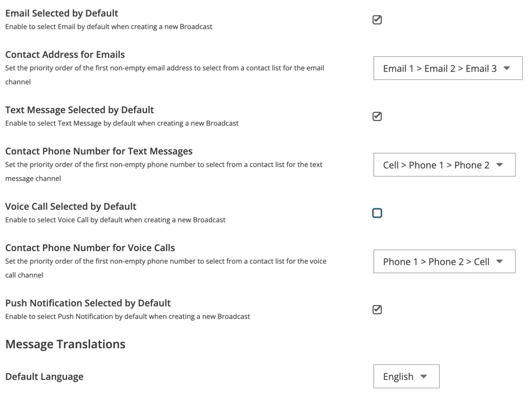
Task: Uncheck Email Selected by Default checkbox
Action: (x=377, y=19)
